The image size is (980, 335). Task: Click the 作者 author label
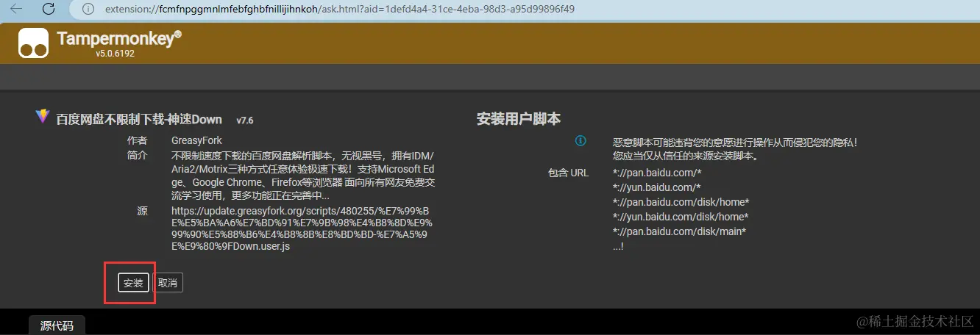coord(137,140)
